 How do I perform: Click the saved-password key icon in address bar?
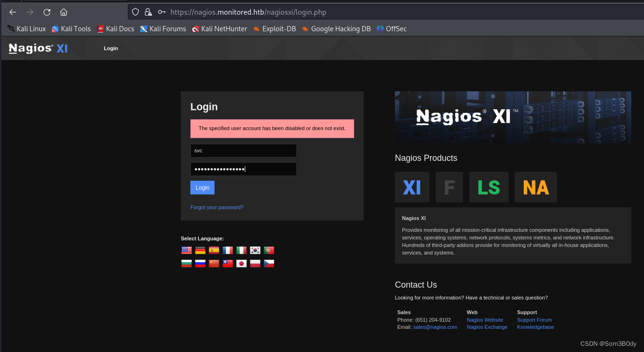tap(162, 12)
